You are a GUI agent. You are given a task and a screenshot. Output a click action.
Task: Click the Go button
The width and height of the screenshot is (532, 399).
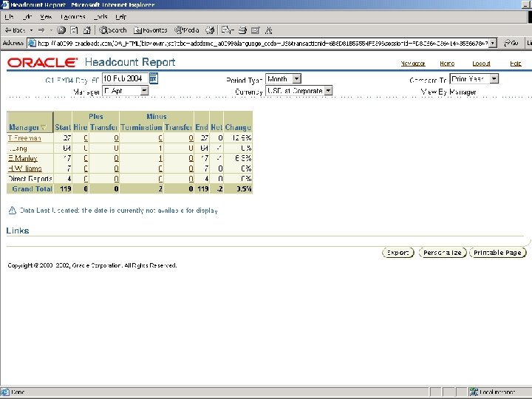(x=511, y=43)
